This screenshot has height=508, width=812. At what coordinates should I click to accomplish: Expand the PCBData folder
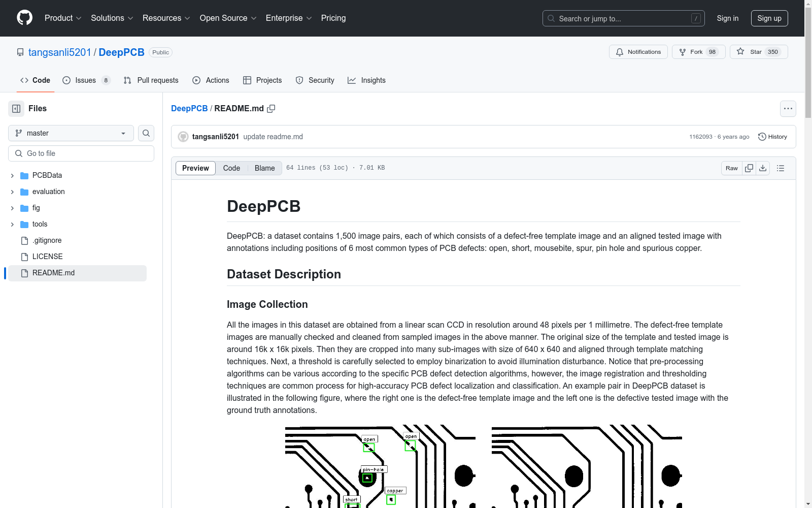12,175
